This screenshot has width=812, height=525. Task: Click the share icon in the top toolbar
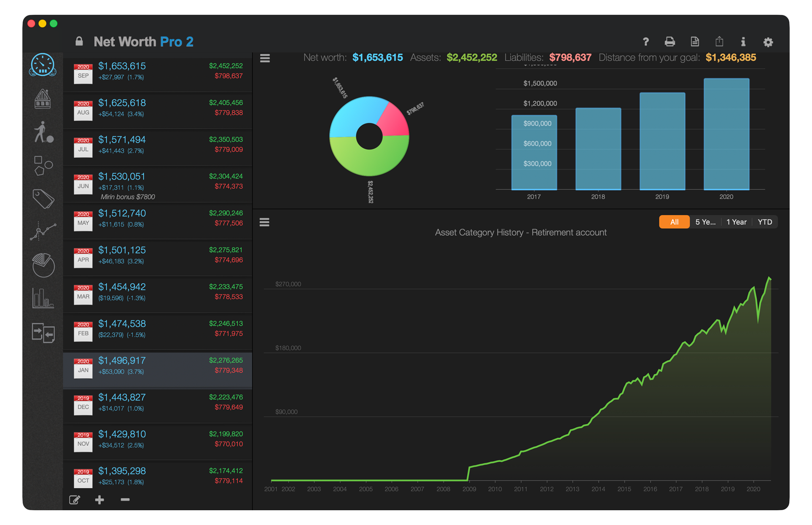(x=719, y=41)
